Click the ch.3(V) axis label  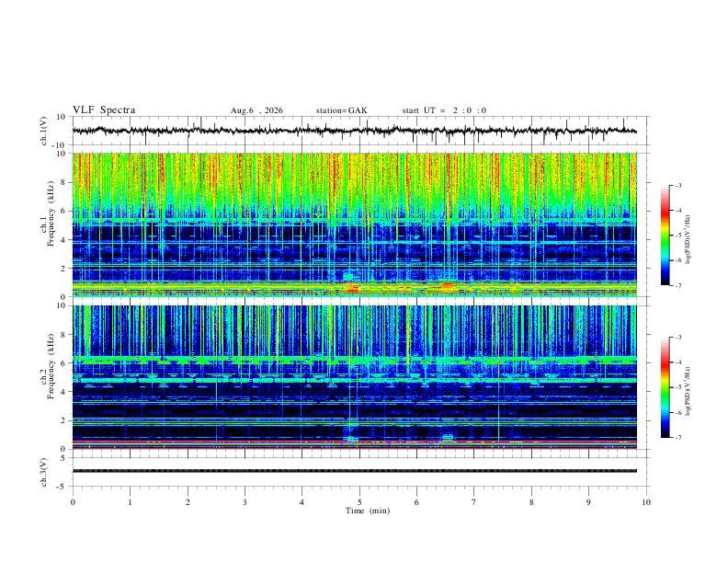[x=44, y=472]
